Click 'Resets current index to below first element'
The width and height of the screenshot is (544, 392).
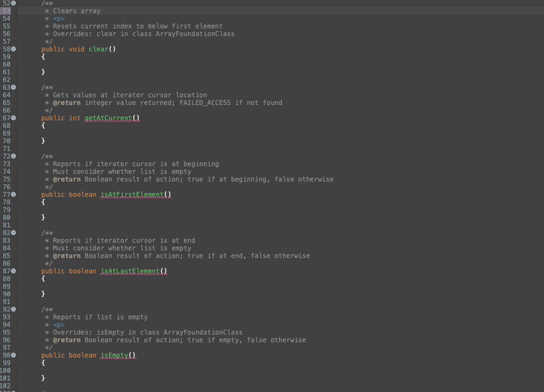pyautogui.click(x=138, y=26)
